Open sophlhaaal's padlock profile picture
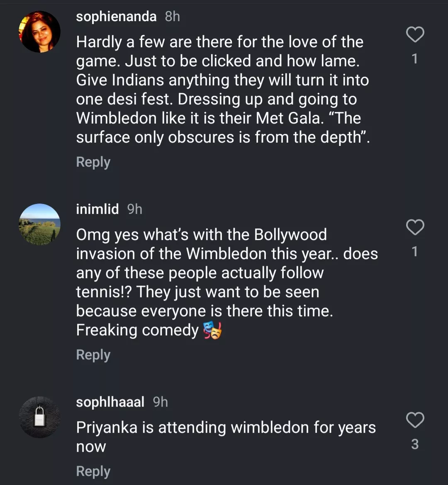Screen dimensions: 448x485 pyautogui.click(x=40, y=417)
